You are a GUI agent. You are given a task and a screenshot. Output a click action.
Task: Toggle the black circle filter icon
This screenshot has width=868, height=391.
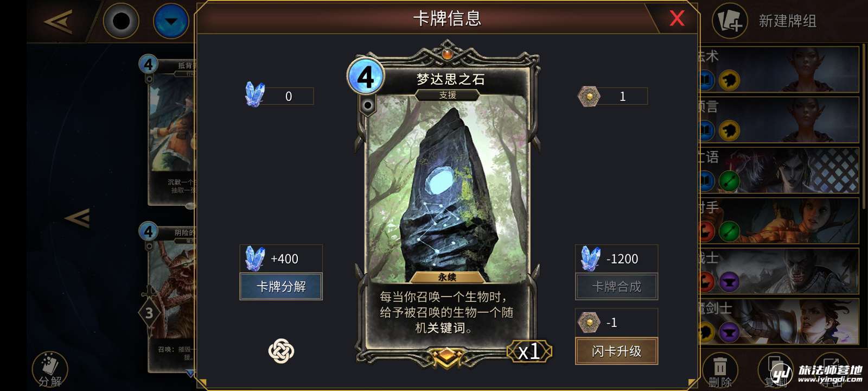click(121, 22)
